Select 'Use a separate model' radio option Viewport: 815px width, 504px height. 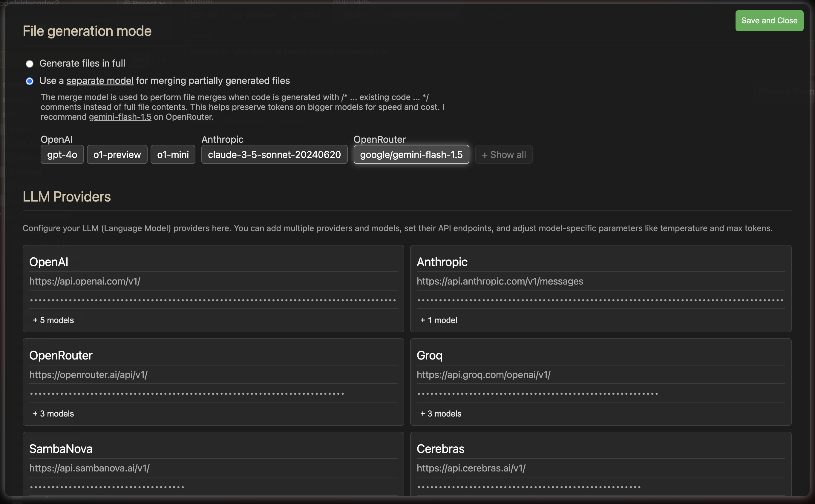(30, 81)
